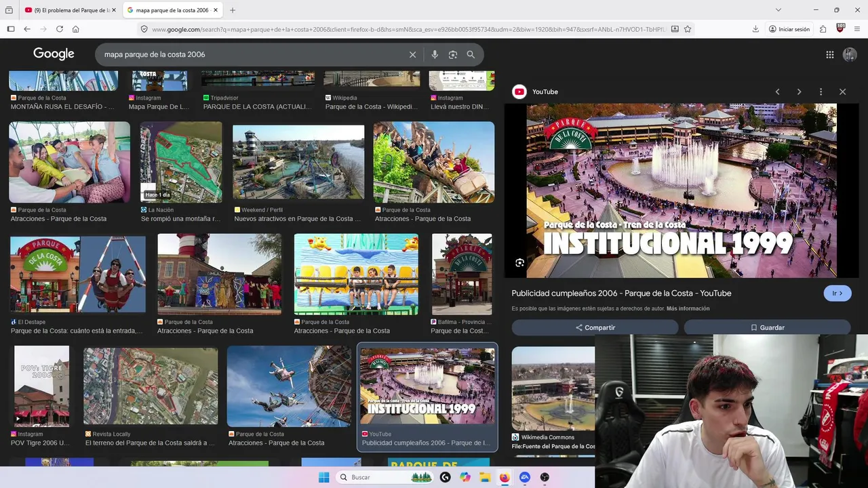Search by image with the Lens icon
Screen dimensions: 868x488
coord(453,54)
